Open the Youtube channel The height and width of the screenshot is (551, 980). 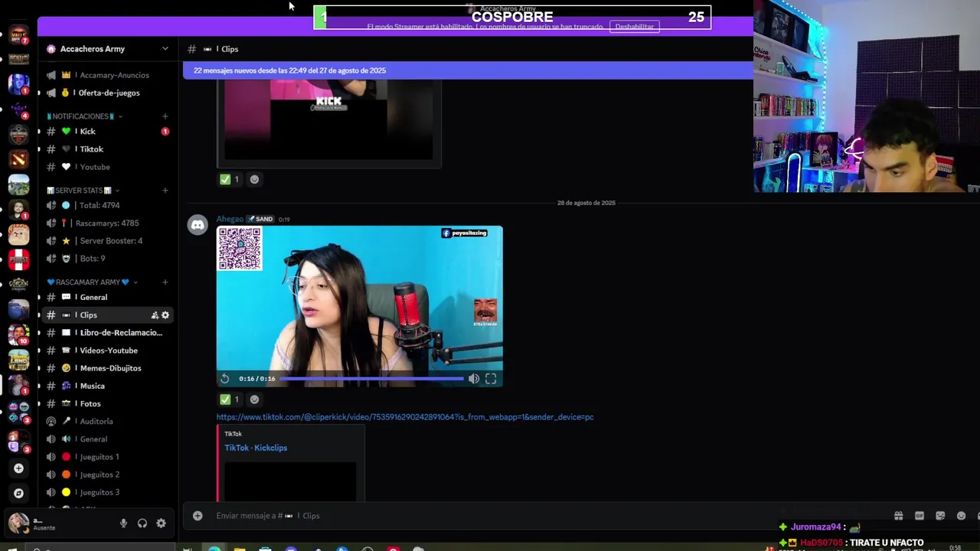(107, 167)
